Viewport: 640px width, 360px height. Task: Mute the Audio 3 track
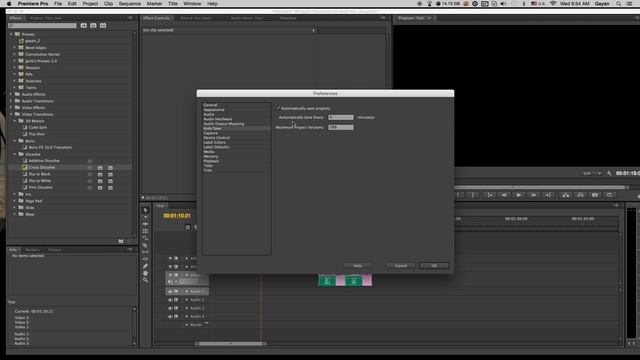[170, 308]
